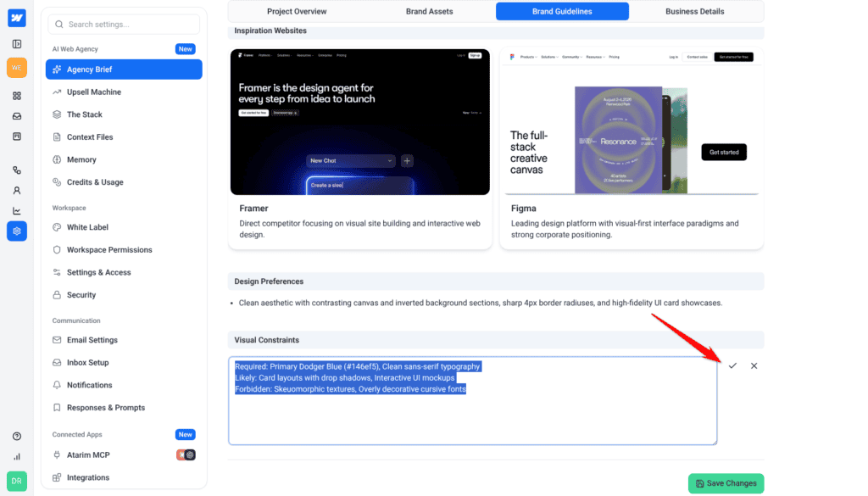Image resolution: width=868 pixels, height=496 pixels.
Task: Open Agency Brief settings
Action: click(124, 70)
